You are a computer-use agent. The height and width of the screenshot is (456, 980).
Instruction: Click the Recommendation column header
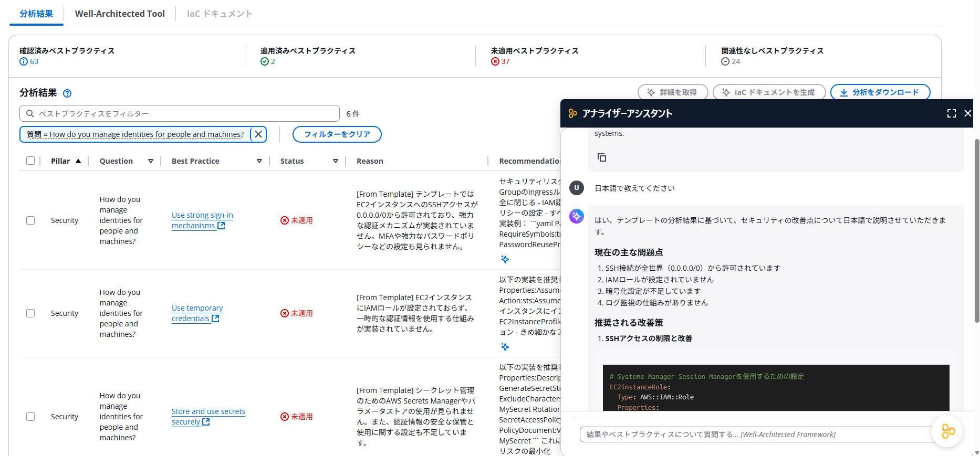click(x=530, y=161)
